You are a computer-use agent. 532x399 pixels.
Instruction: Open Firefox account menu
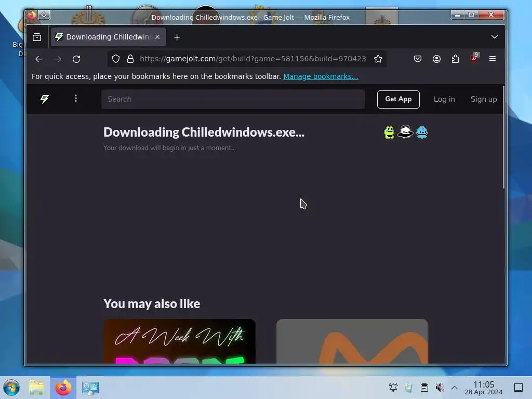[x=436, y=59]
